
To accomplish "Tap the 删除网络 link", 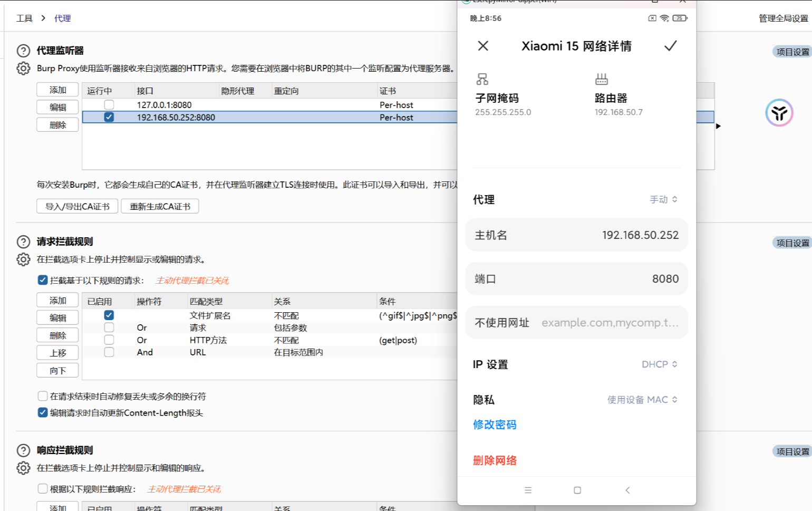I will (495, 460).
